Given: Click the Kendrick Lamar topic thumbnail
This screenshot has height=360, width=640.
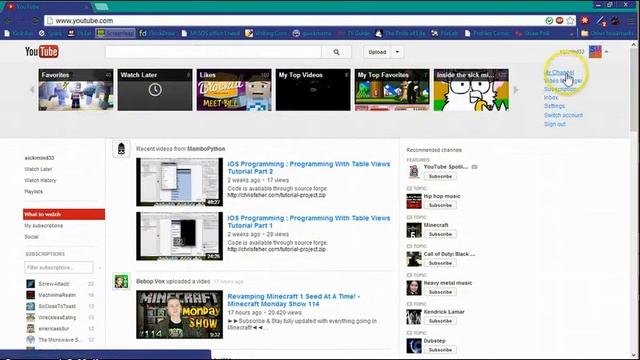Looking at the screenshot, I should pos(414,317).
